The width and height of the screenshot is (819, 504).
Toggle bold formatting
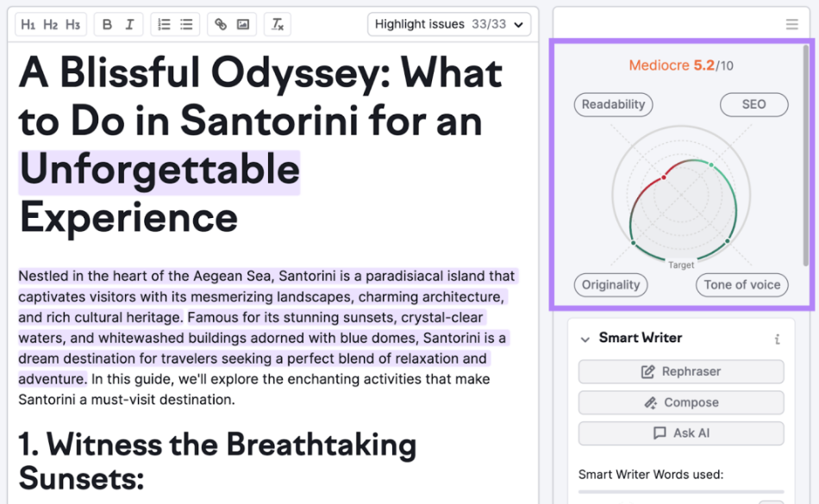107,24
